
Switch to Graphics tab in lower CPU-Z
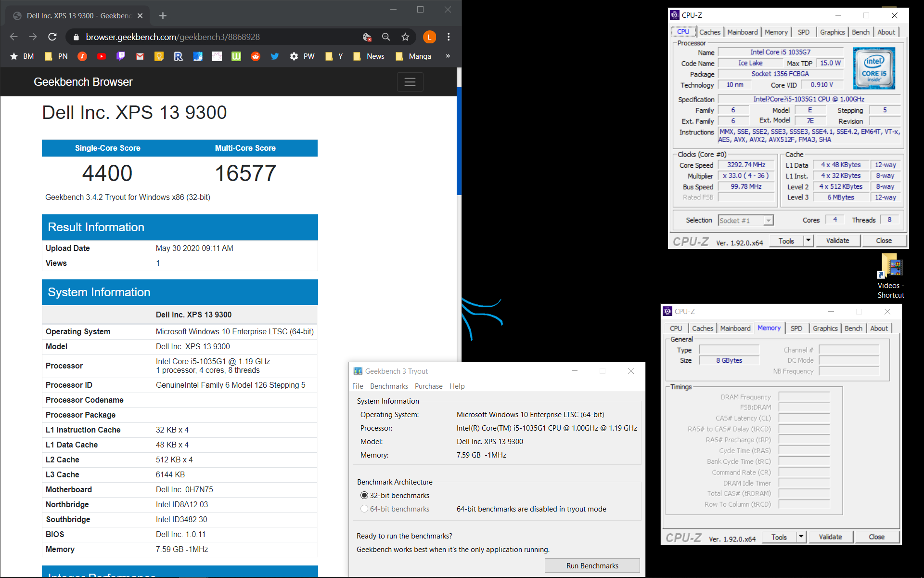(x=825, y=328)
